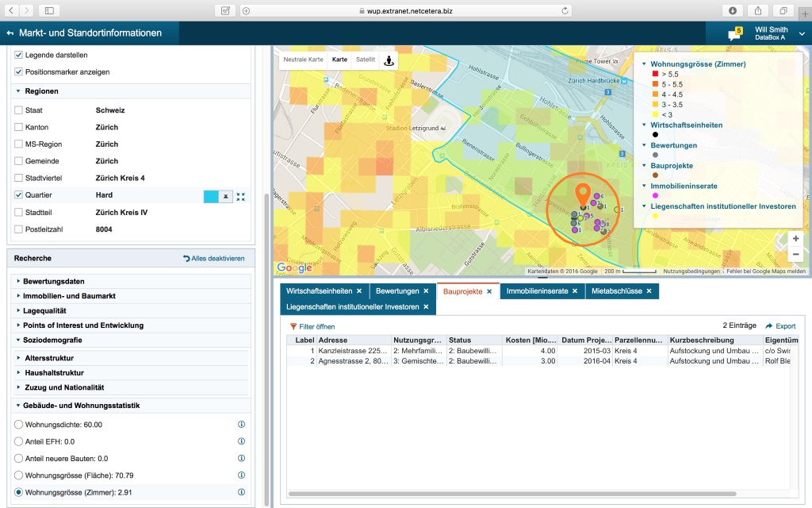812x508 pixels.
Task: Show info for Wohnungsgrösse (Fläche)
Action: [241, 475]
